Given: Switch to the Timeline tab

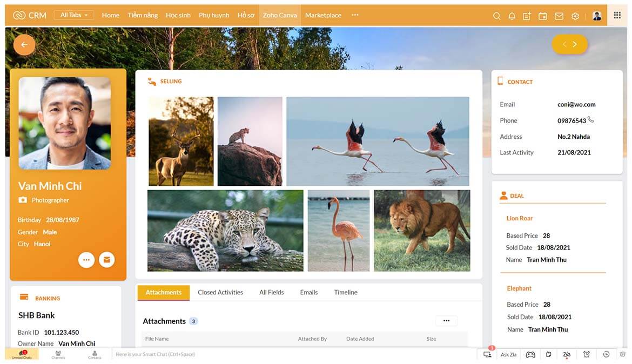Looking at the screenshot, I should point(345,293).
